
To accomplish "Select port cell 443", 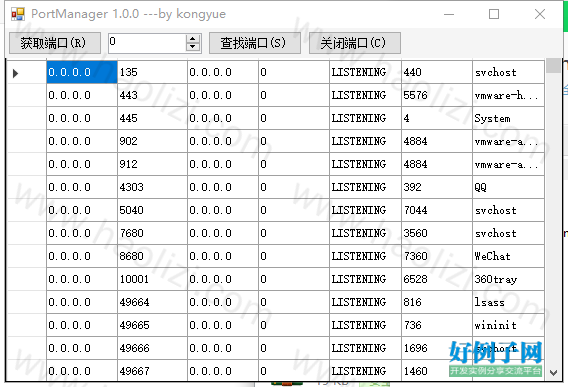I will point(152,95).
